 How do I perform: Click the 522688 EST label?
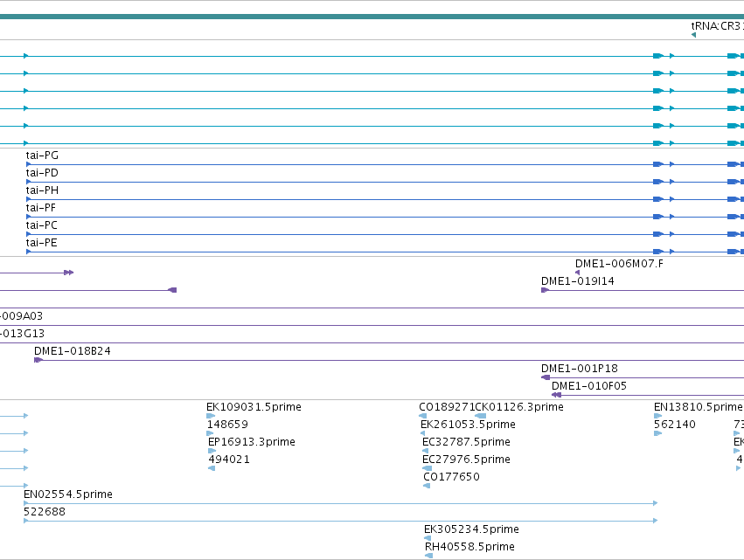tap(45, 512)
